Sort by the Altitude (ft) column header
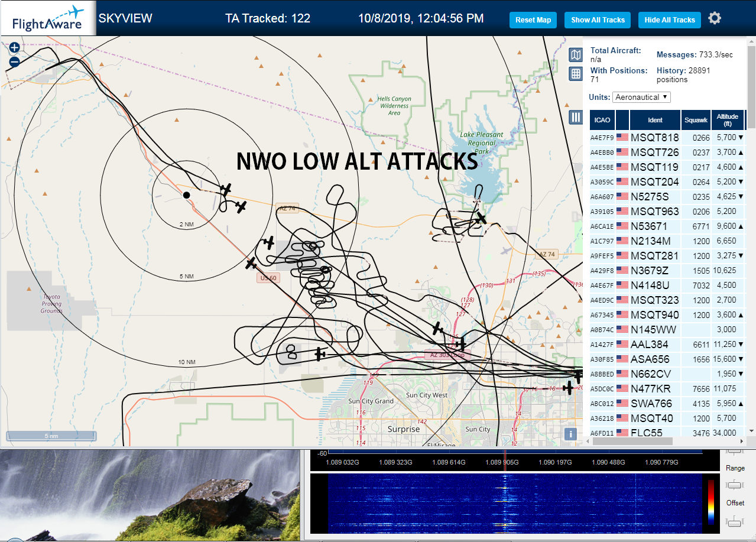The height and width of the screenshot is (542, 756). (728, 120)
